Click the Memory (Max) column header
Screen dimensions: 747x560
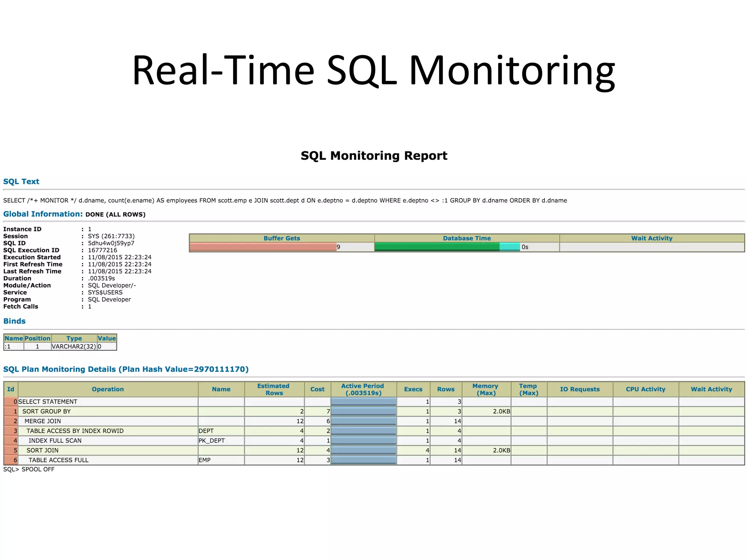(486, 389)
